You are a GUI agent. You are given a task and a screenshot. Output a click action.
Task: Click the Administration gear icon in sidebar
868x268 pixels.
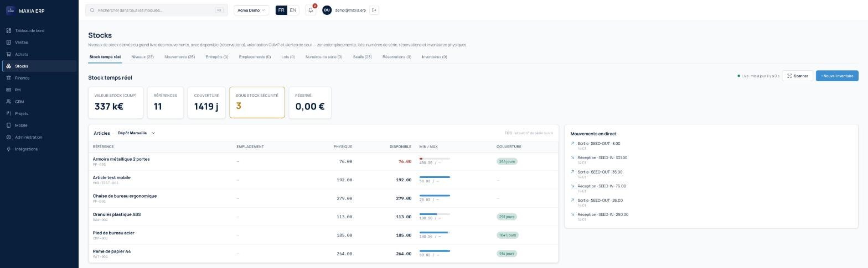tap(8, 137)
